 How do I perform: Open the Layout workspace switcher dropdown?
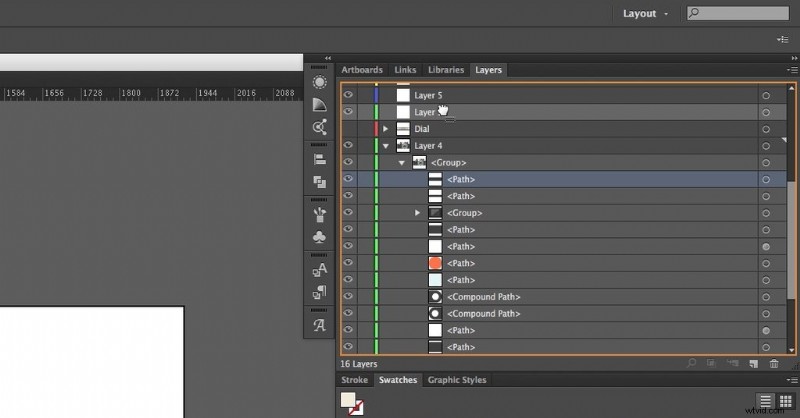(645, 14)
